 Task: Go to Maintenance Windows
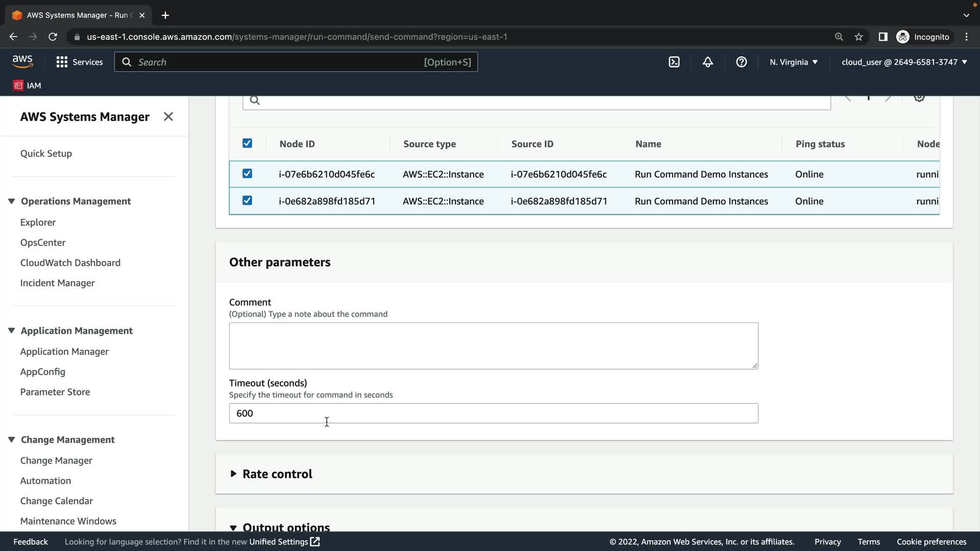(68, 521)
